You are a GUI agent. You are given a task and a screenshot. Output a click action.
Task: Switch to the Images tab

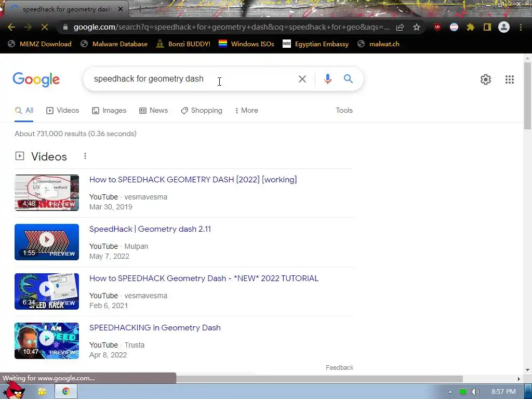coord(109,111)
